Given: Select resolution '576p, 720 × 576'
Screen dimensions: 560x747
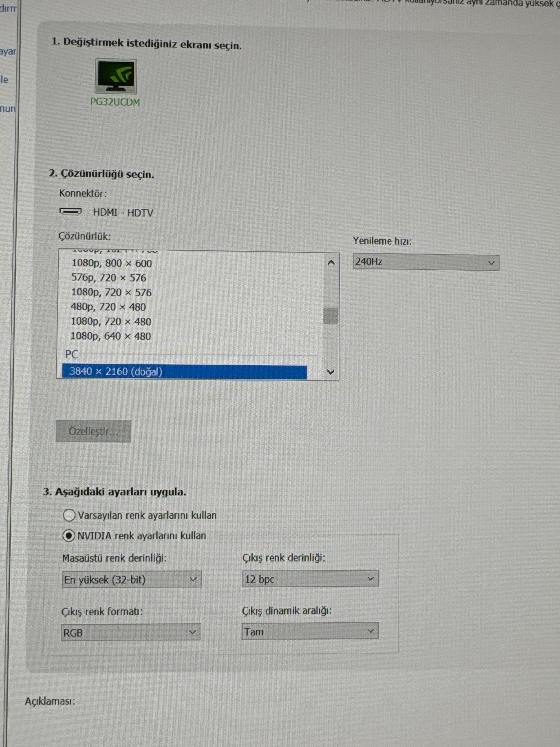Looking at the screenshot, I should (109, 278).
